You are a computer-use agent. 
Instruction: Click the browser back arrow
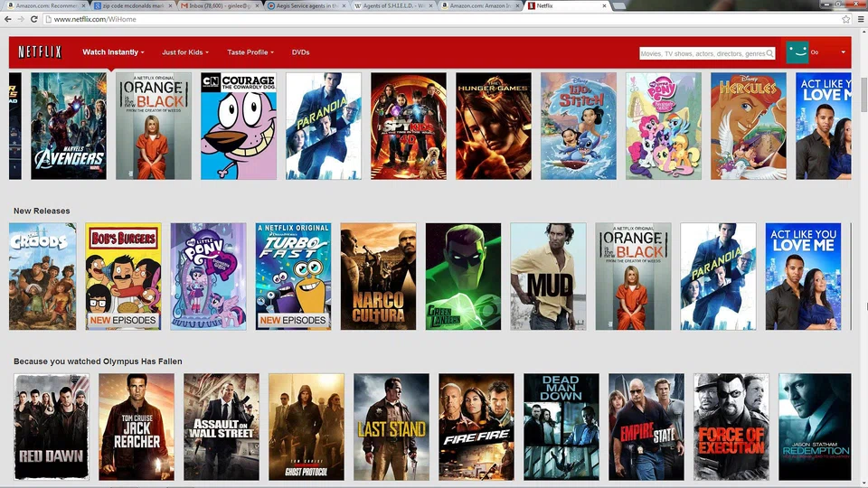click(x=8, y=19)
